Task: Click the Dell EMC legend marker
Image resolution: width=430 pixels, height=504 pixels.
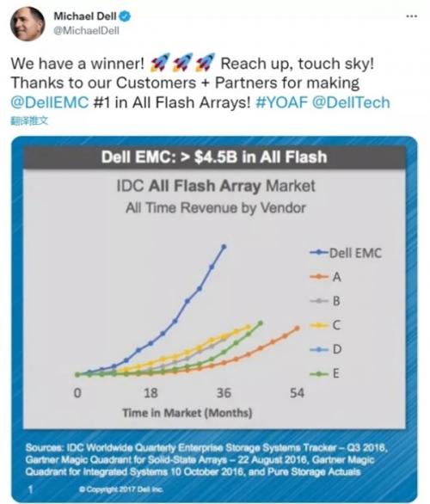Action: point(319,253)
